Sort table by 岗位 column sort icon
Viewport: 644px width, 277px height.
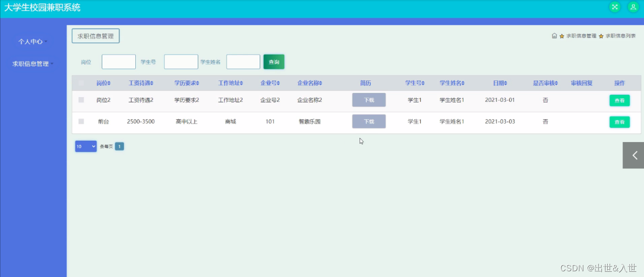109,83
